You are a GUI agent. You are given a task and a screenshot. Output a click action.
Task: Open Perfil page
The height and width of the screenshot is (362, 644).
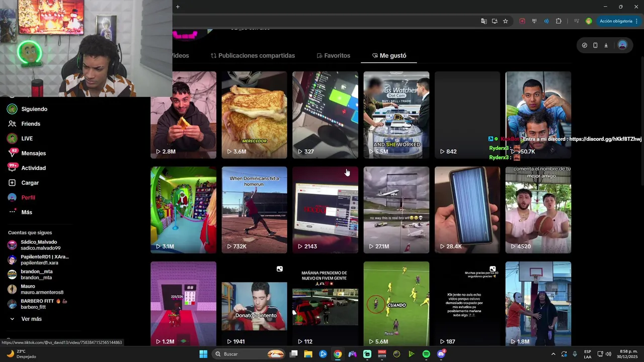(x=28, y=198)
